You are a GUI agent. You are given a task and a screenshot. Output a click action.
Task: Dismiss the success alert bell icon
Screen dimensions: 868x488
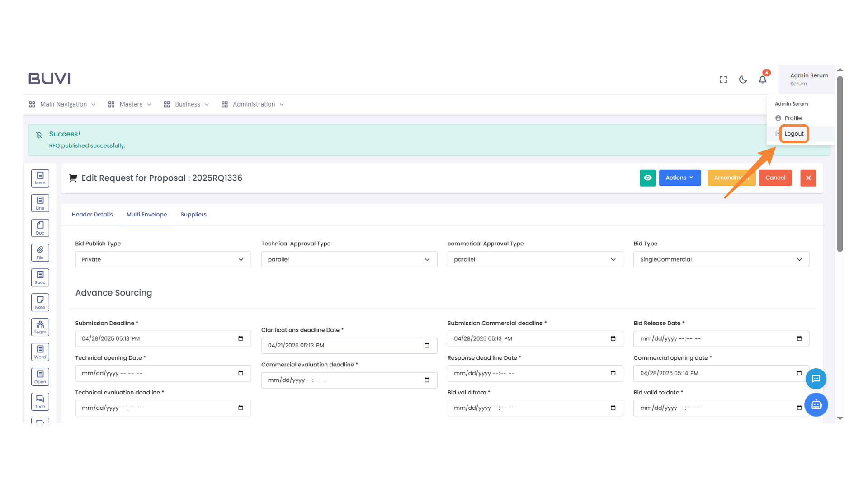(39, 135)
